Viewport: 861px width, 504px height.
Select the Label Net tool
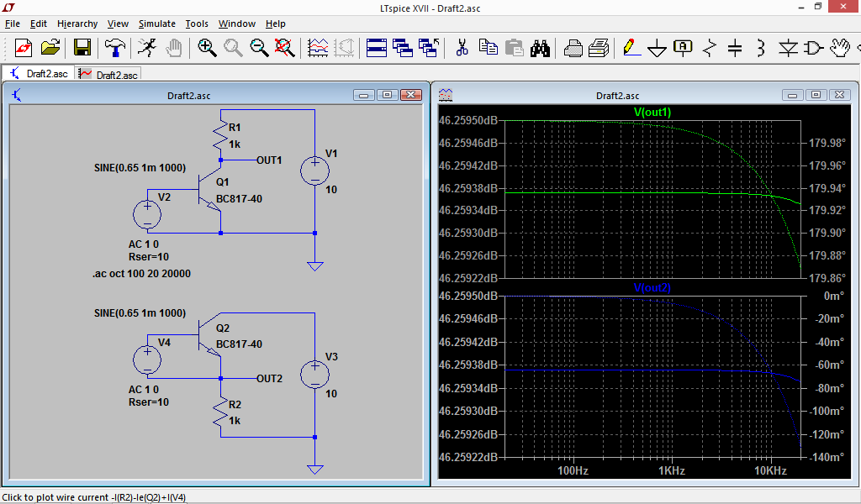683,48
